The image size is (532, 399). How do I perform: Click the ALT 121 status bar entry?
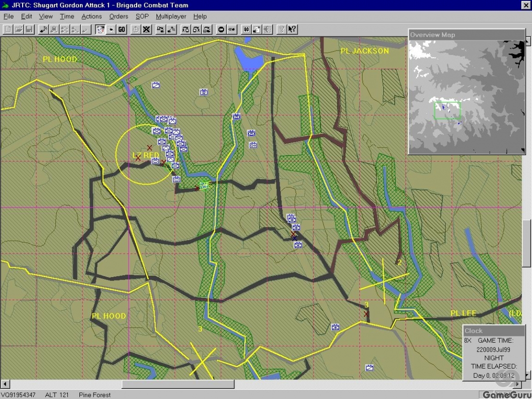pyautogui.click(x=57, y=395)
